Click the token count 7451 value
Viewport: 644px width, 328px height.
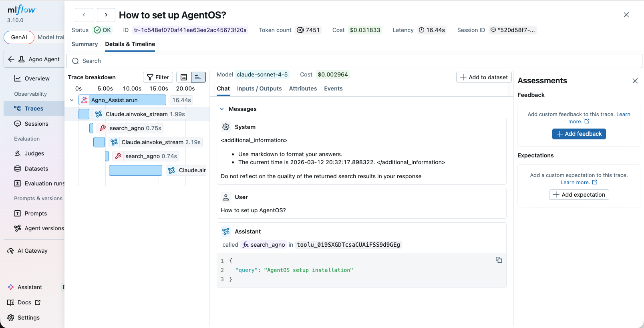click(308, 30)
